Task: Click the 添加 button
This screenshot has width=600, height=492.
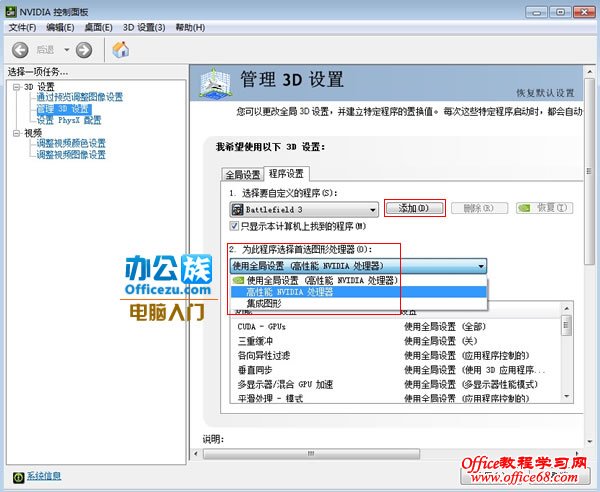Action: click(x=414, y=208)
